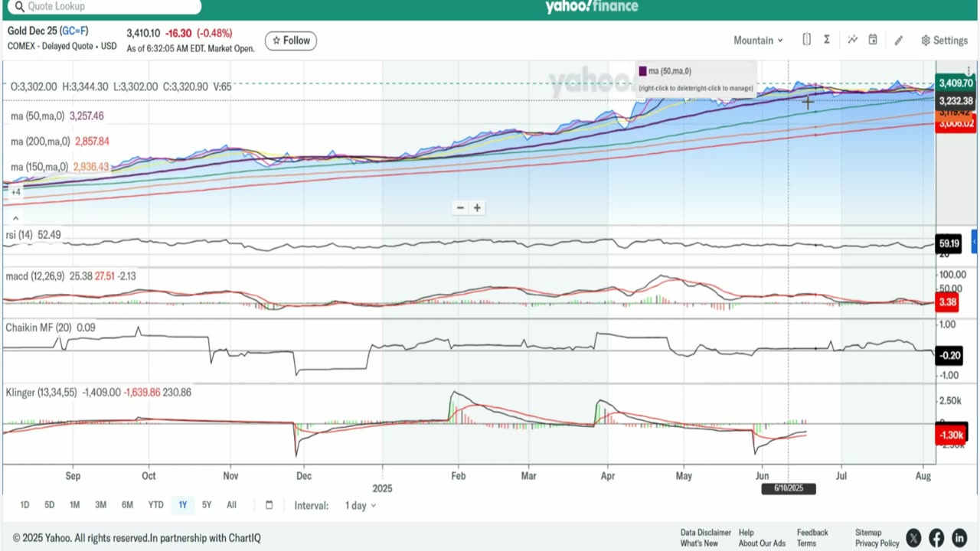The width and height of the screenshot is (980, 551).
Task: Open the Feedback link
Action: [812, 533]
